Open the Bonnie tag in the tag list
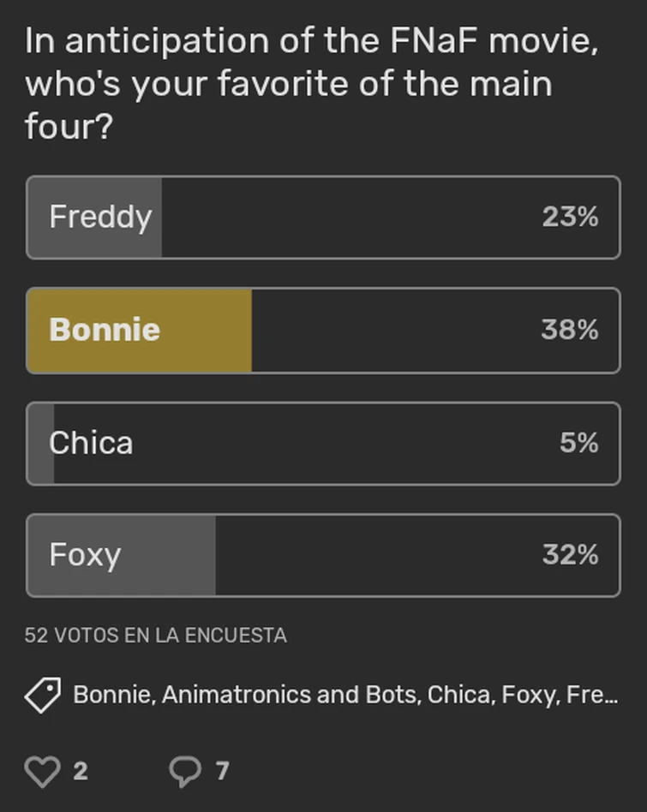The height and width of the screenshot is (812, 647). (x=113, y=695)
